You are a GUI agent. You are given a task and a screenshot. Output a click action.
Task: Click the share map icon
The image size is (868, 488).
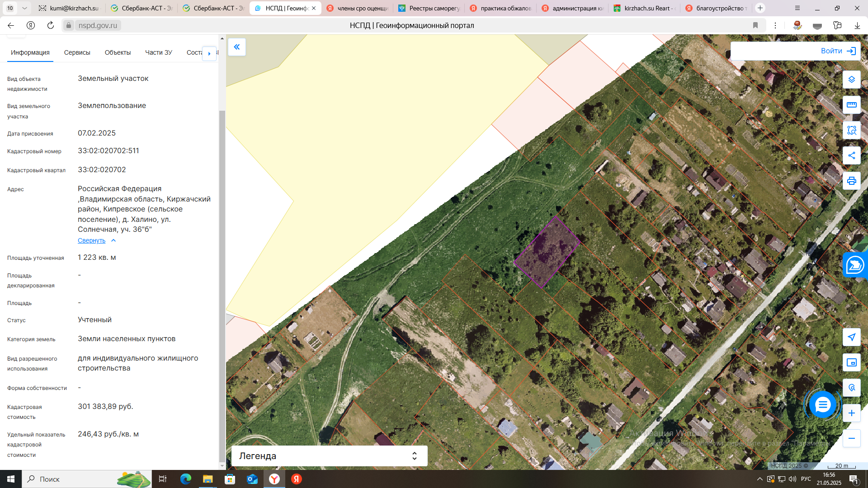click(x=851, y=155)
